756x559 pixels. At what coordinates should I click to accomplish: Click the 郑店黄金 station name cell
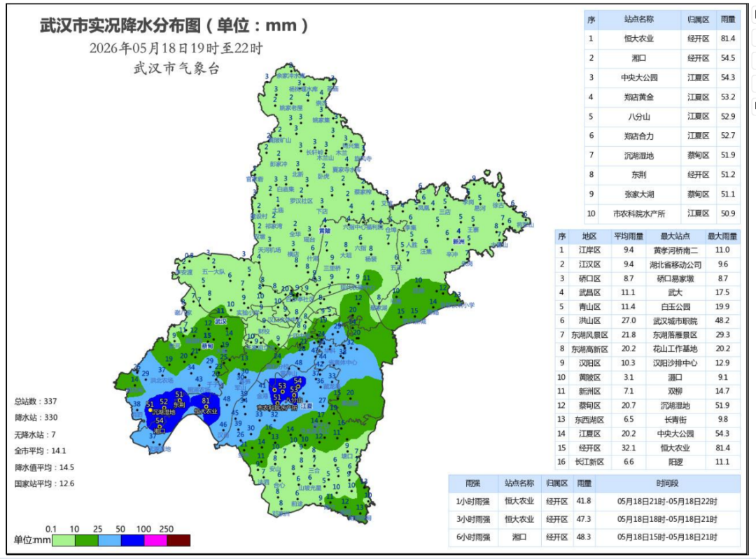coord(639,97)
